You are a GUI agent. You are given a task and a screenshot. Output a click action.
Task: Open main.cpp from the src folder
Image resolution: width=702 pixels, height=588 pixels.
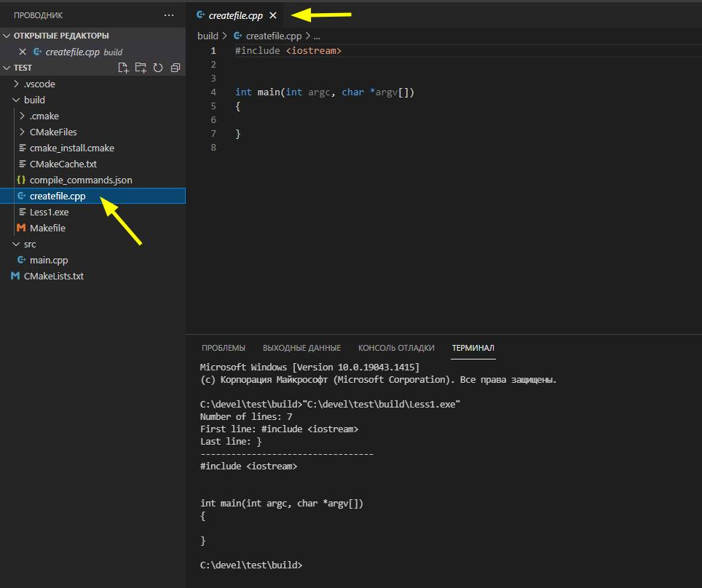tap(49, 260)
